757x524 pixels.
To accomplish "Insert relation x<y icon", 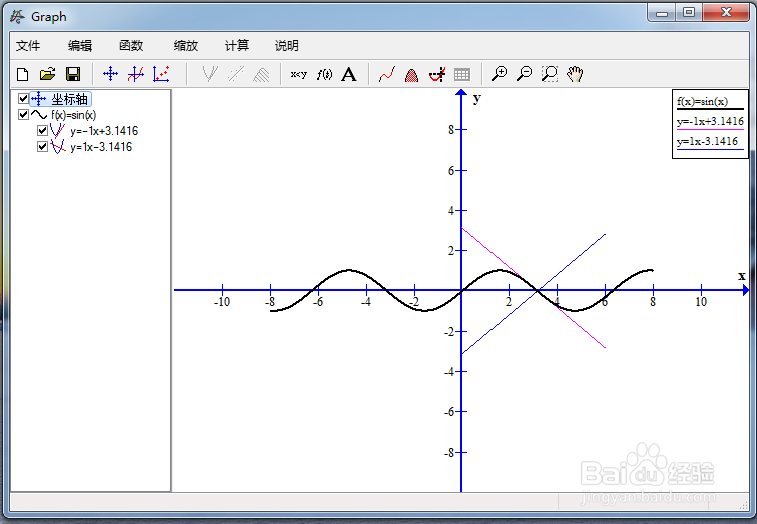I will [299, 74].
